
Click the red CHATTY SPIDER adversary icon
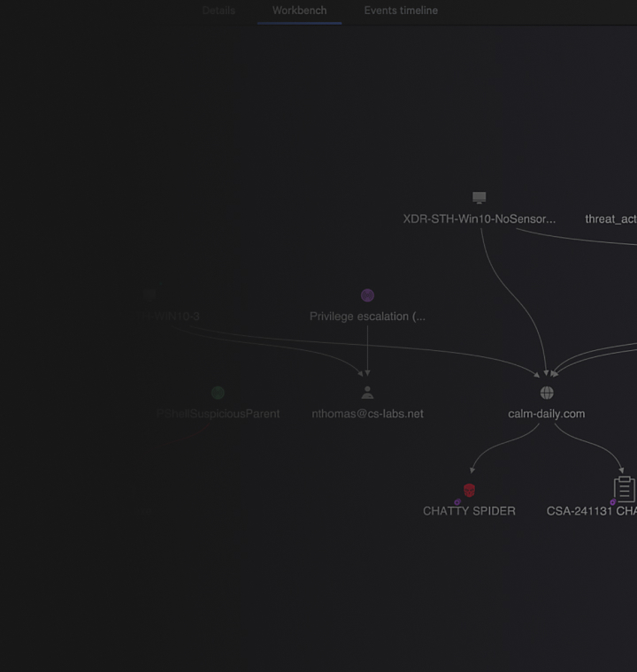click(x=469, y=490)
